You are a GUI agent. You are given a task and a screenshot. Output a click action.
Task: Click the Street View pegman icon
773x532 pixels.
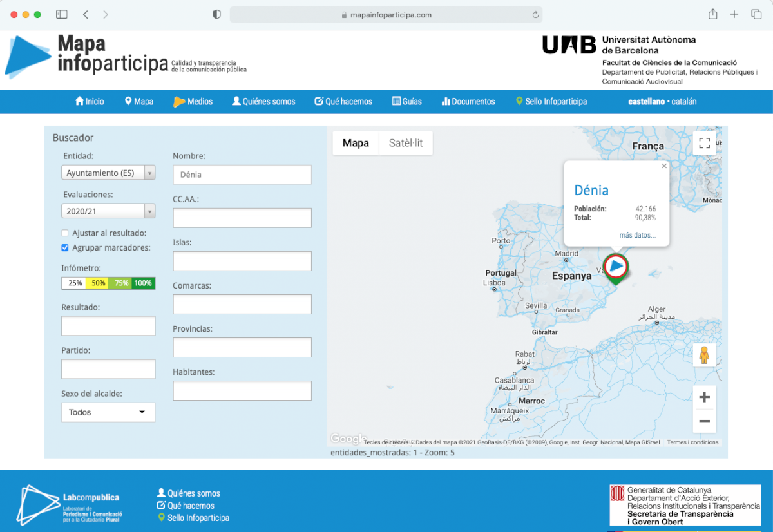coord(704,355)
